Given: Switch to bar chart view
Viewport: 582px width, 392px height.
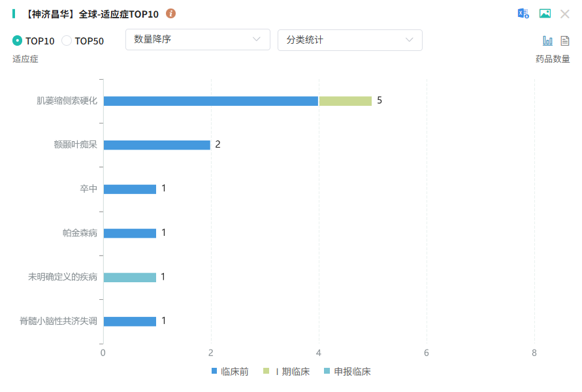Looking at the screenshot, I should [547, 41].
